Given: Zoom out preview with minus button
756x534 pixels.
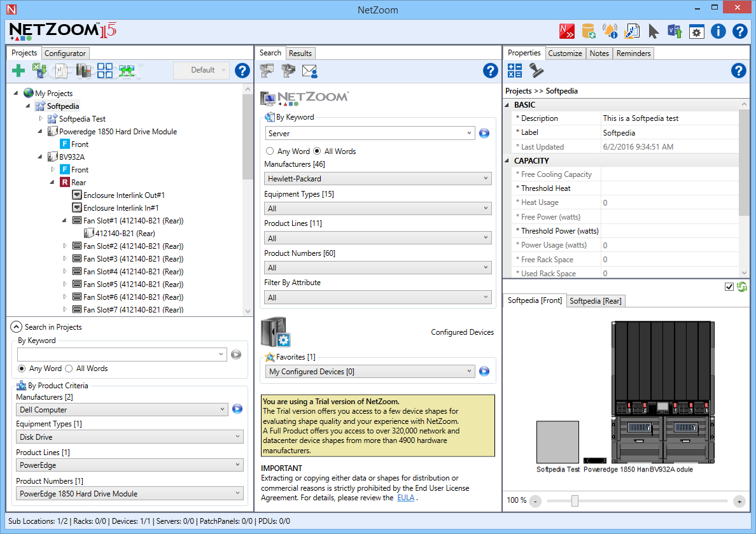Looking at the screenshot, I should click(536, 501).
